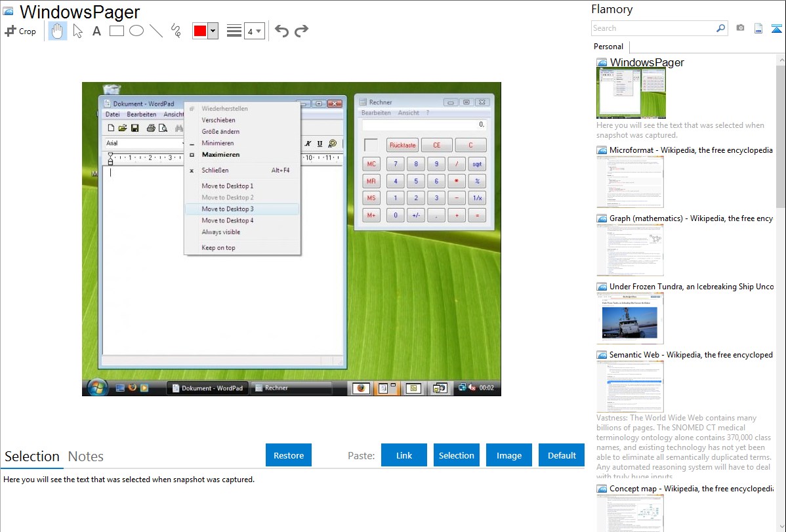The width and height of the screenshot is (786, 532).
Task: Click the Firefox pager icon in the taskbar
Action: pos(361,388)
